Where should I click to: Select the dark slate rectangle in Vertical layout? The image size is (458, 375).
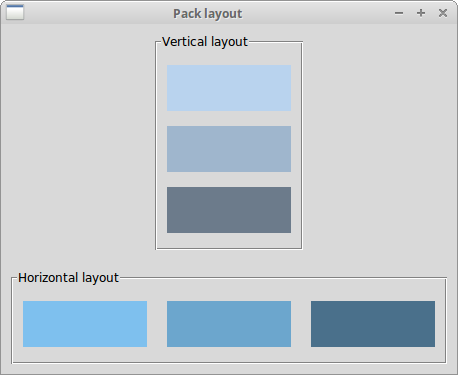click(x=229, y=210)
